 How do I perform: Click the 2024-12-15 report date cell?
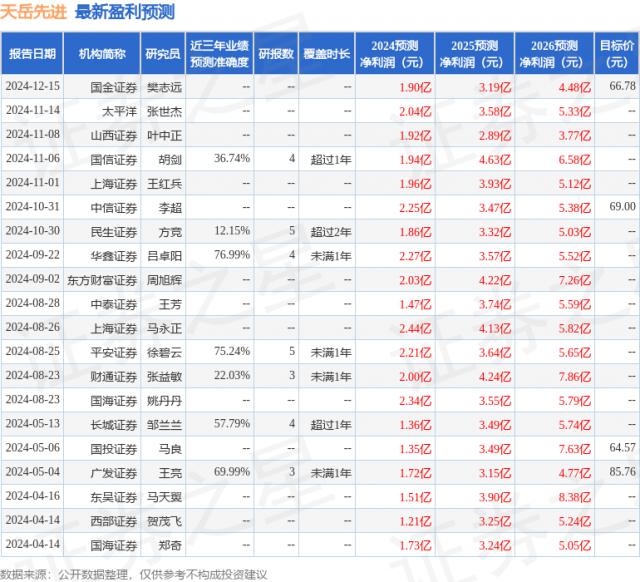[x=33, y=87]
